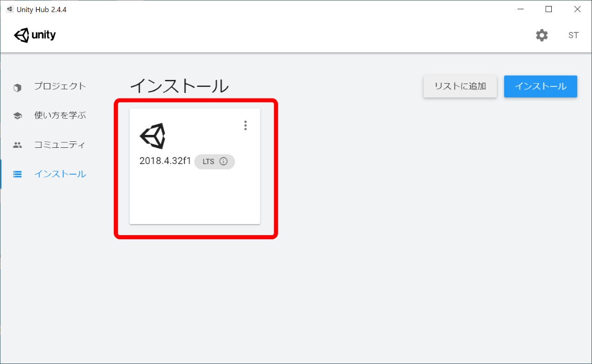Go to the 使い方を学ぶ section
This screenshot has width=592, height=364.
pyautogui.click(x=60, y=115)
